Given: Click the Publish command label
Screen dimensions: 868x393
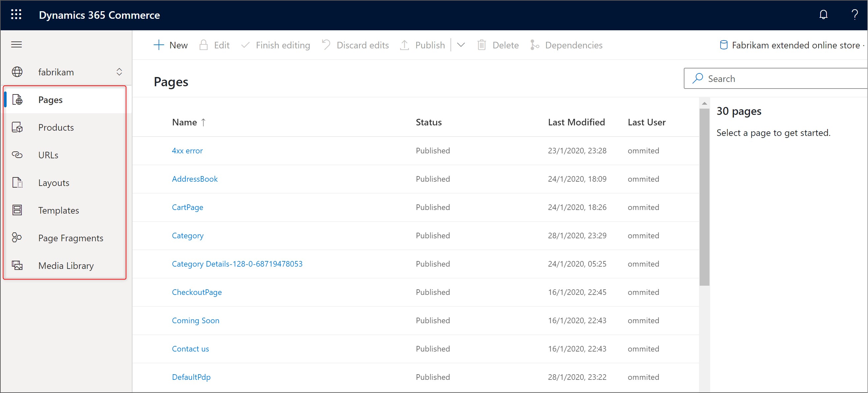Looking at the screenshot, I should [x=430, y=45].
